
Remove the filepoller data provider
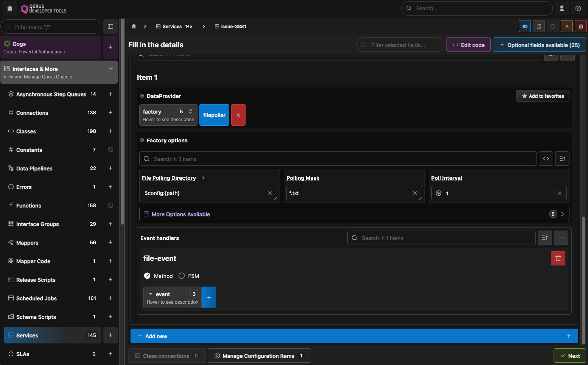click(238, 115)
